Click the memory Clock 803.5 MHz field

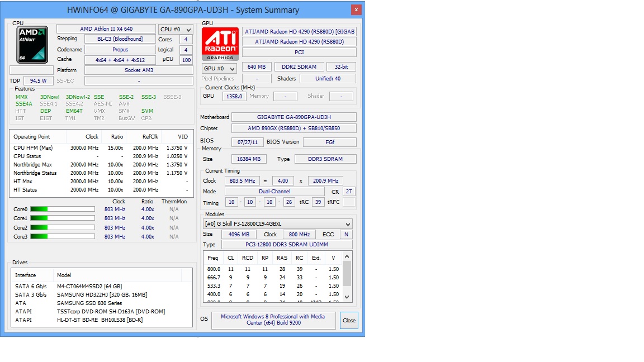point(242,180)
